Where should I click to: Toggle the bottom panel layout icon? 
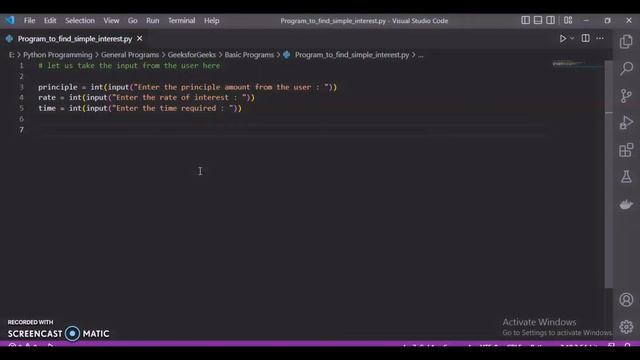point(538,20)
